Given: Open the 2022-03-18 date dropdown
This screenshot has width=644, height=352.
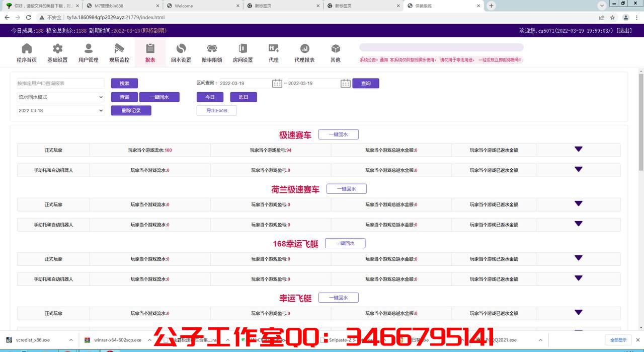Looking at the screenshot, I should click(60, 110).
